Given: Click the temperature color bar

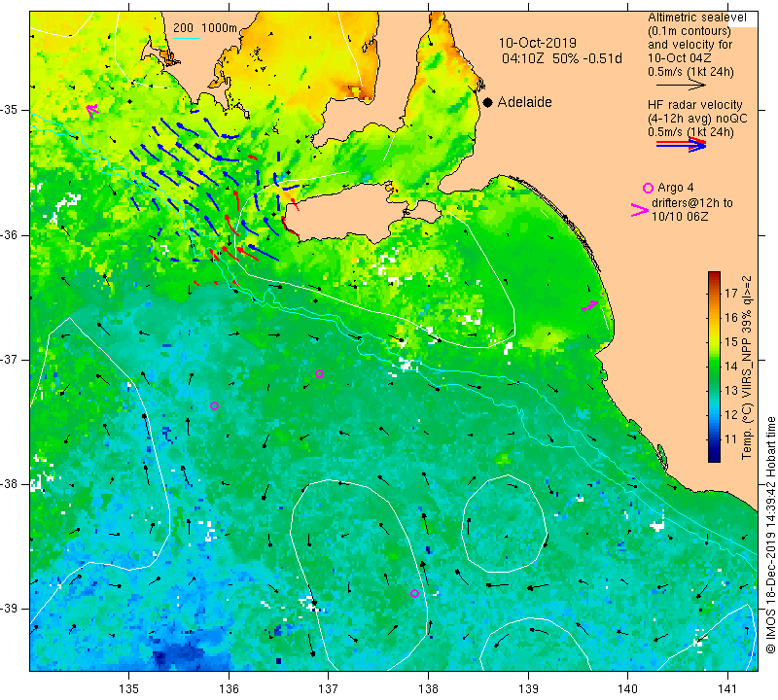Looking at the screenshot, I should tap(714, 367).
